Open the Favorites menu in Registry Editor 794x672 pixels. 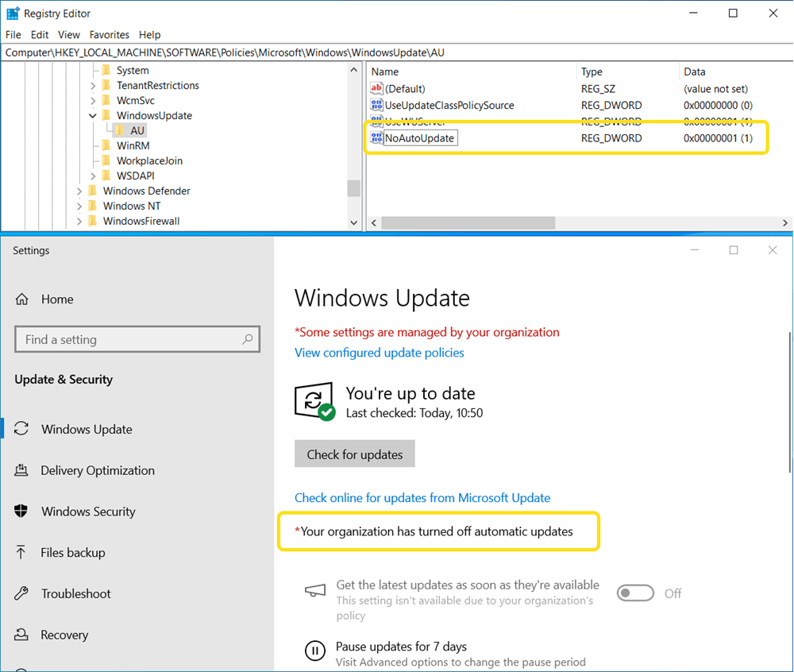[x=110, y=34]
